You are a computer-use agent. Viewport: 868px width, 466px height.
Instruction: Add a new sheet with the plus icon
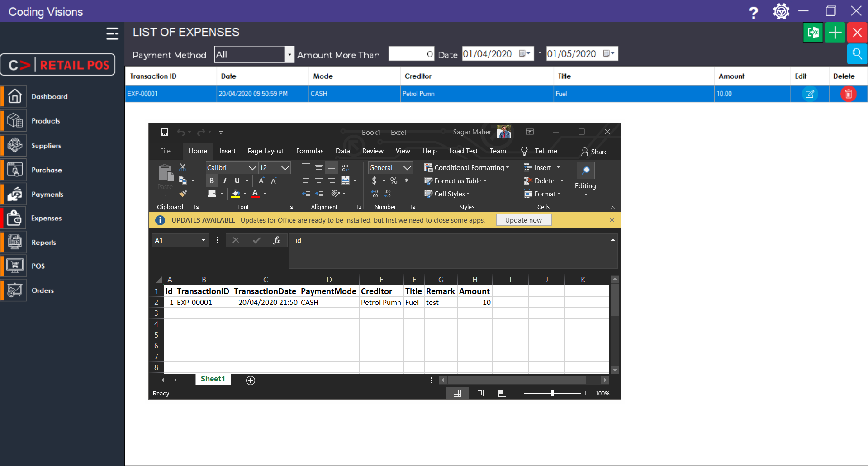[251, 380]
